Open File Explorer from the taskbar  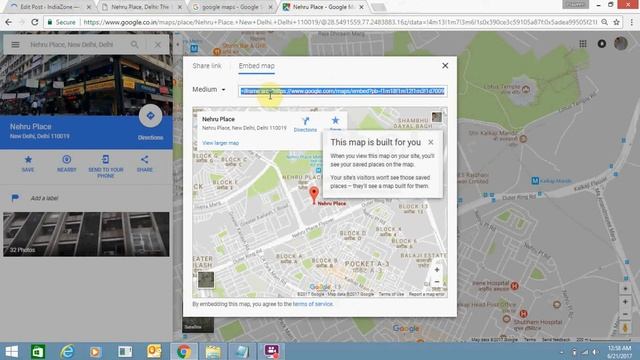point(213,351)
